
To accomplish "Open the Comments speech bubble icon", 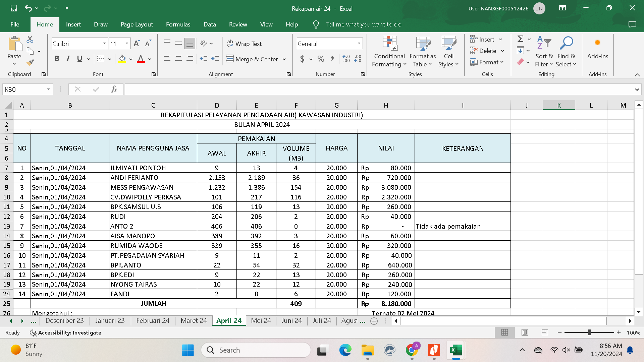I will [632, 24].
